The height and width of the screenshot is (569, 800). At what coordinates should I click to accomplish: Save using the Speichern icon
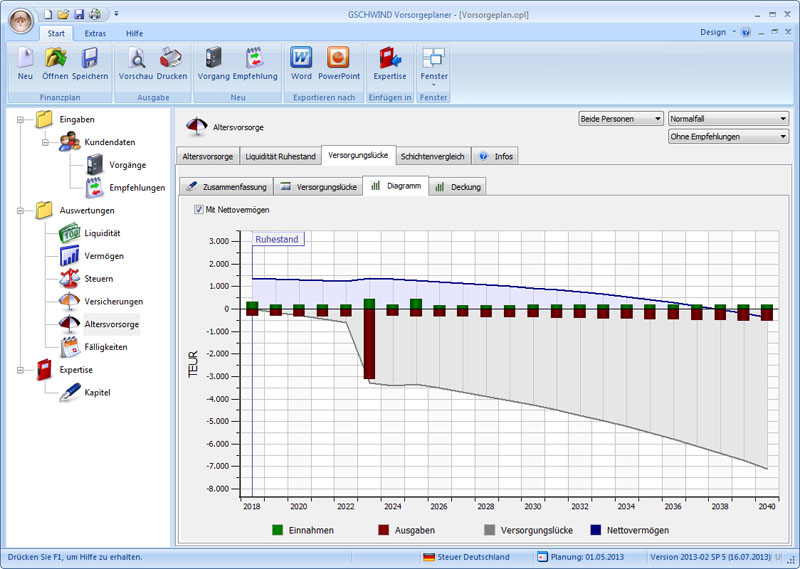(89, 61)
